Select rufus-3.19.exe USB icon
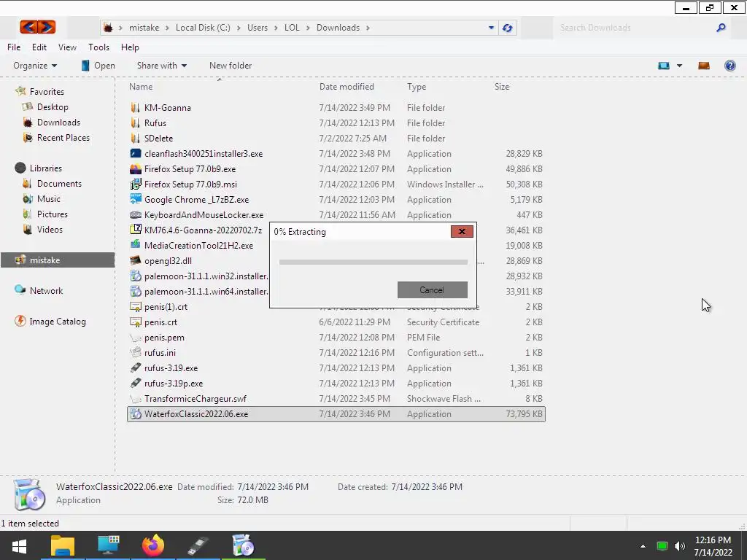Image resolution: width=747 pixels, height=560 pixels. (x=135, y=367)
